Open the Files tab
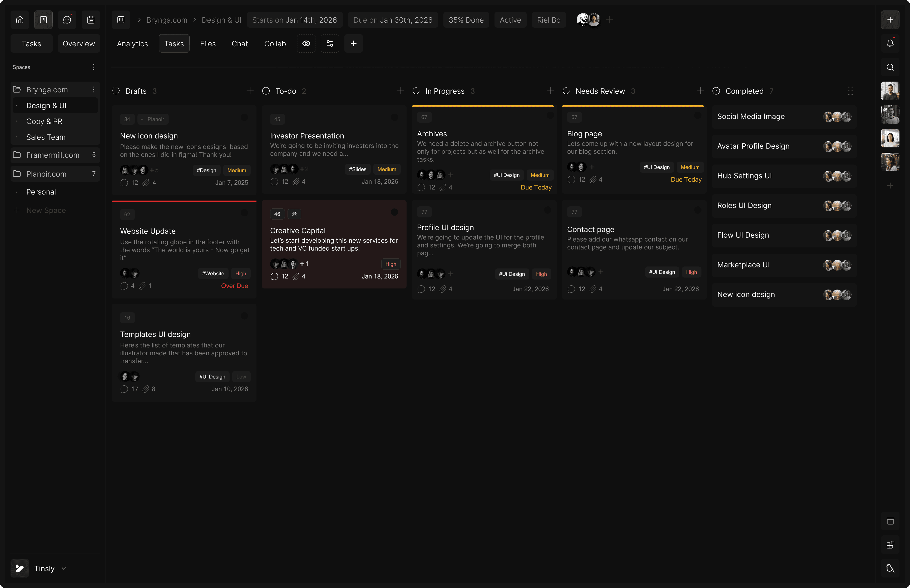Screen dimensions: 910x588 (x=208, y=44)
